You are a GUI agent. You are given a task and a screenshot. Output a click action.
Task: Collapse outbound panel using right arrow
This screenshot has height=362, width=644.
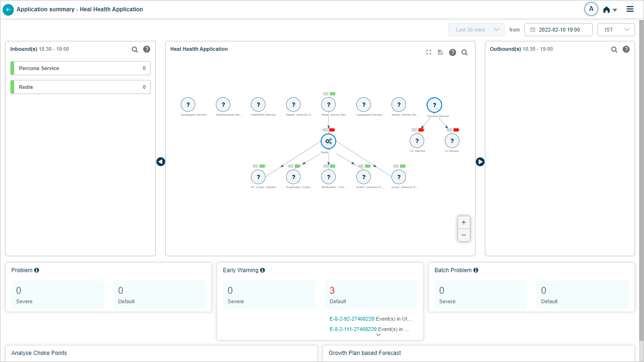tap(480, 162)
